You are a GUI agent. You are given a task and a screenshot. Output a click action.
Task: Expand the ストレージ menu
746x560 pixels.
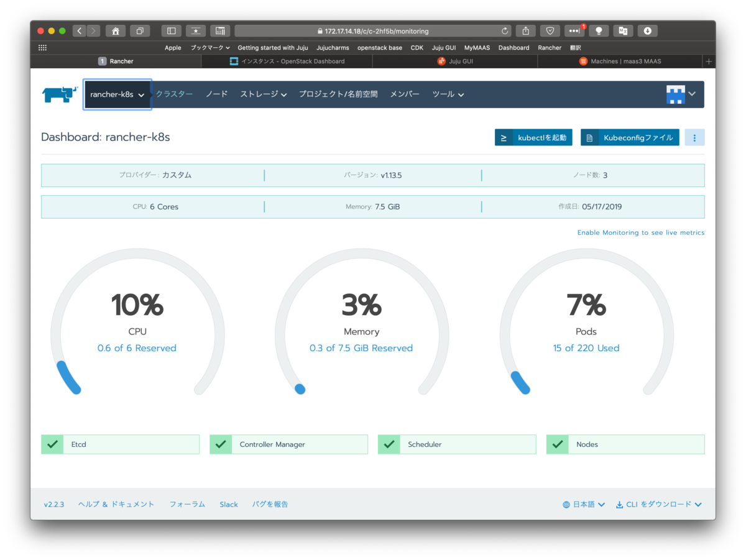point(264,94)
